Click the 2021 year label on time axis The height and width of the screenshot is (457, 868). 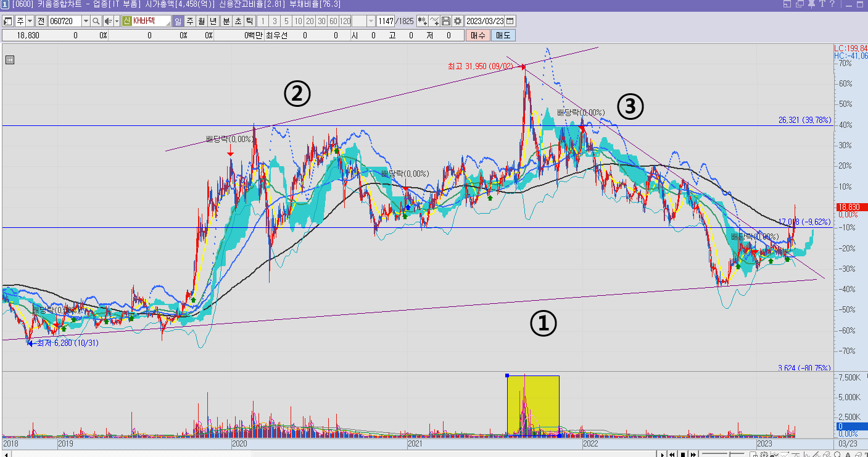click(415, 443)
